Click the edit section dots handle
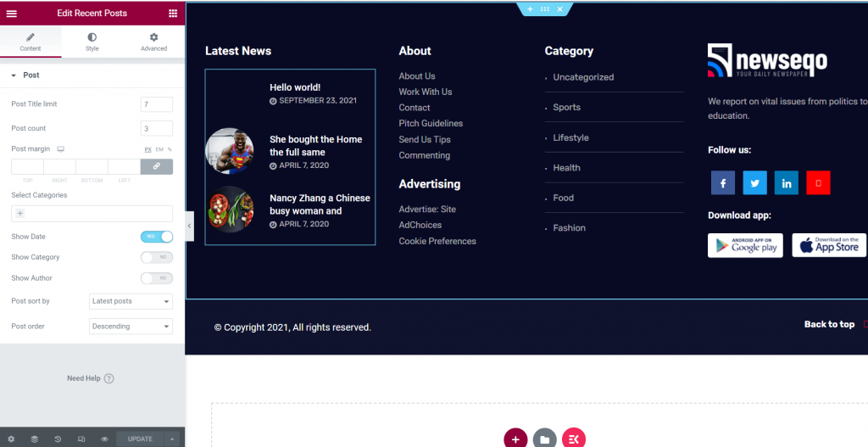This screenshot has height=447, width=868. 545,8
